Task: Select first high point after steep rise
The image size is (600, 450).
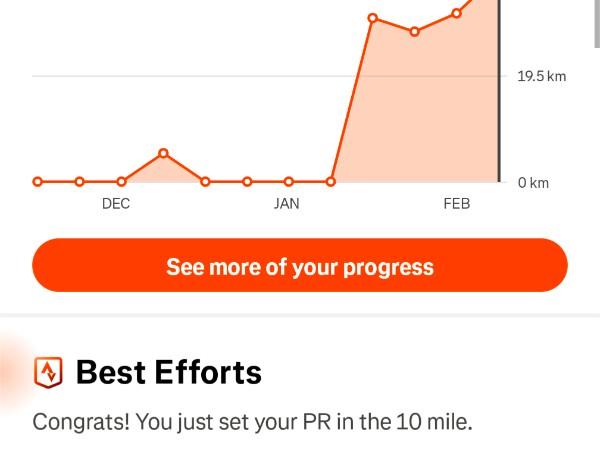Action: [372, 18]
